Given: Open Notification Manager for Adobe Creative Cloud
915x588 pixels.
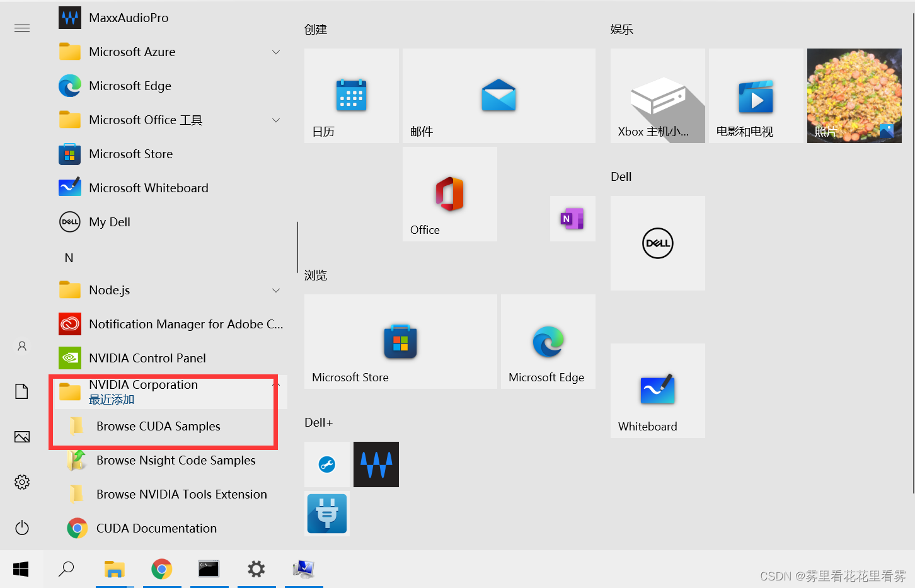Looking at the screenshot, I should tap(170, 324).
